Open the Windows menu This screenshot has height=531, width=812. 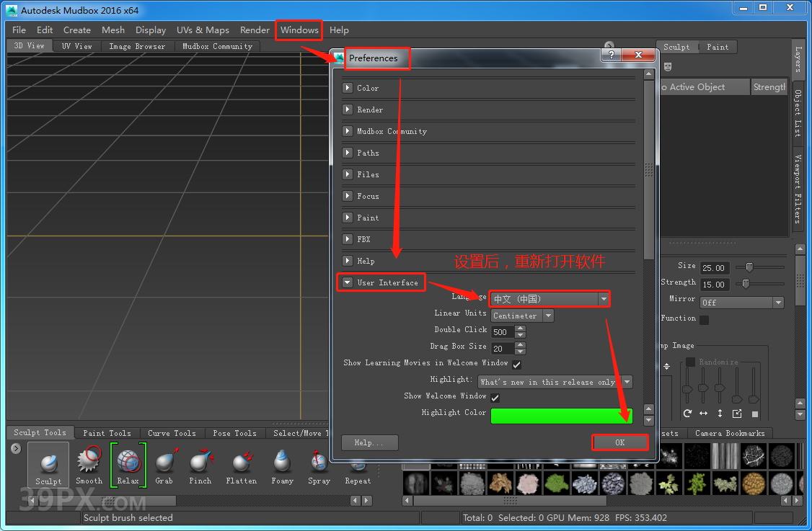pos(299,30)
